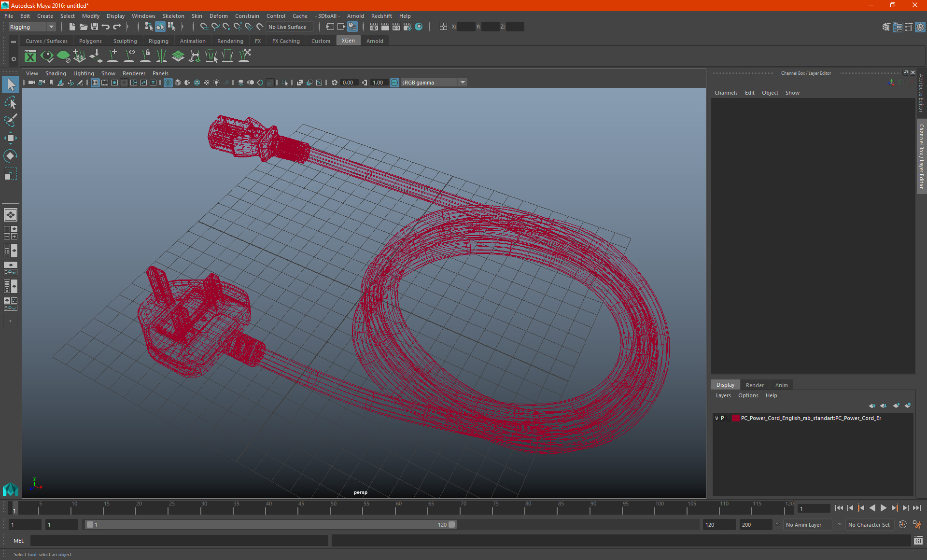The height and width of the screenshot is (560, 927).
Task: Click the XGen clear preview leaf icon
Action: pyautogui.click(x=63, y=56)
